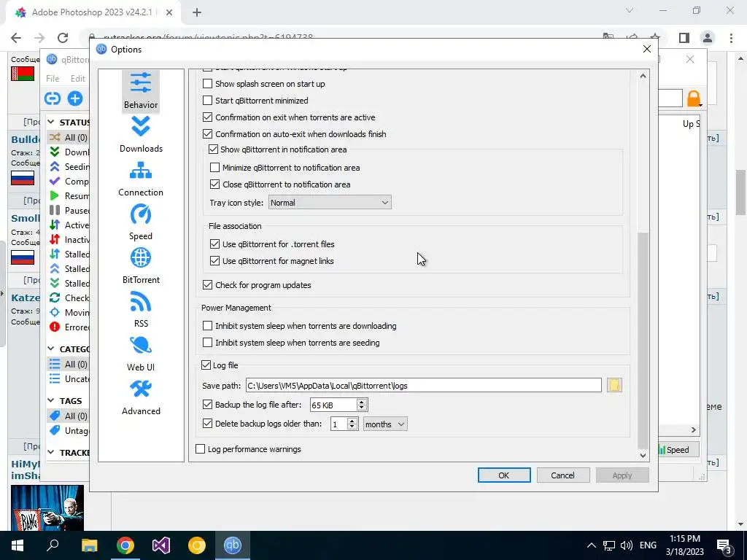Click the Apply button
This screenshot has height=560, width=747.
point(622,475)
